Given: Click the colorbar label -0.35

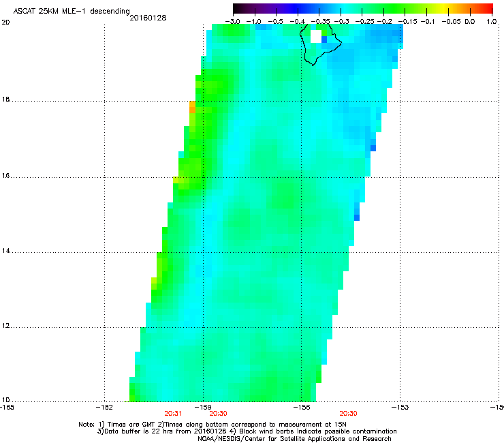Looking at the screenshot, I should coord(320,22).
